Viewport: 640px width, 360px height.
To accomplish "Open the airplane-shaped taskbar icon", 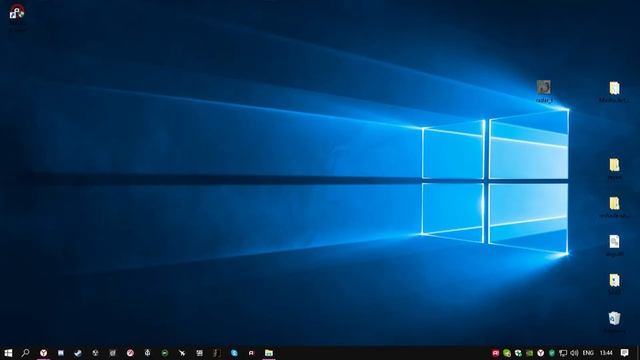I will [182, 353].
